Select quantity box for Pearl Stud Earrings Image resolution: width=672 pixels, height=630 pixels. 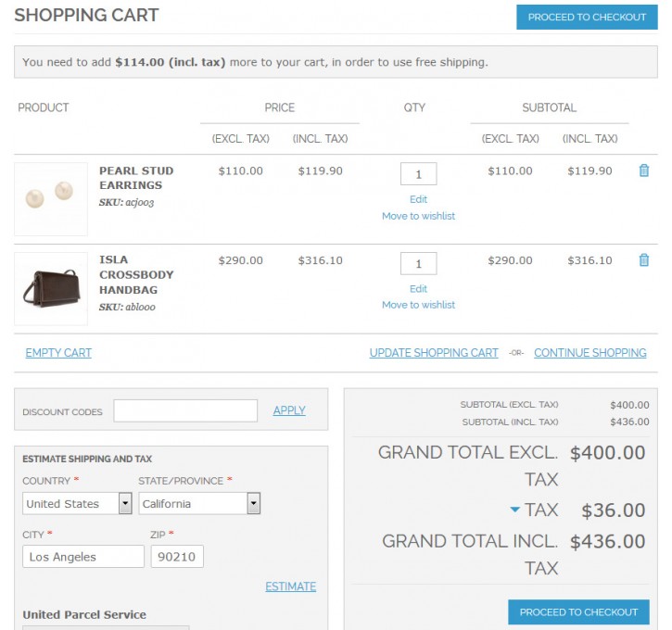[419, 174]
